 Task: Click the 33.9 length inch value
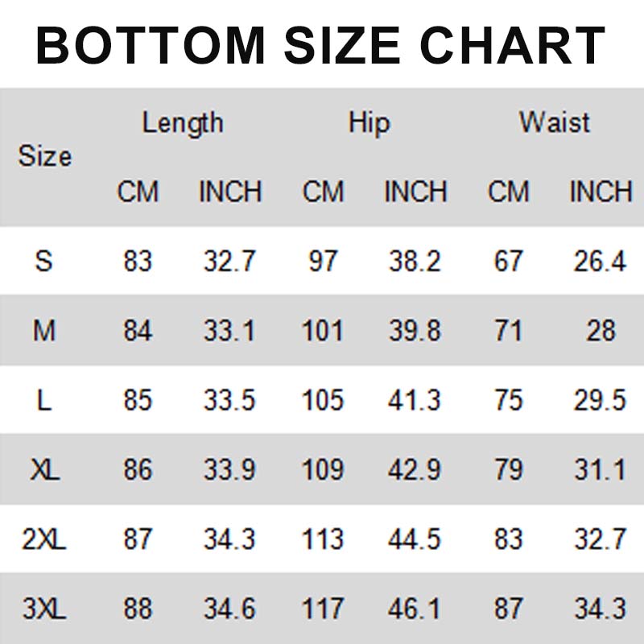tap(229, 469)
